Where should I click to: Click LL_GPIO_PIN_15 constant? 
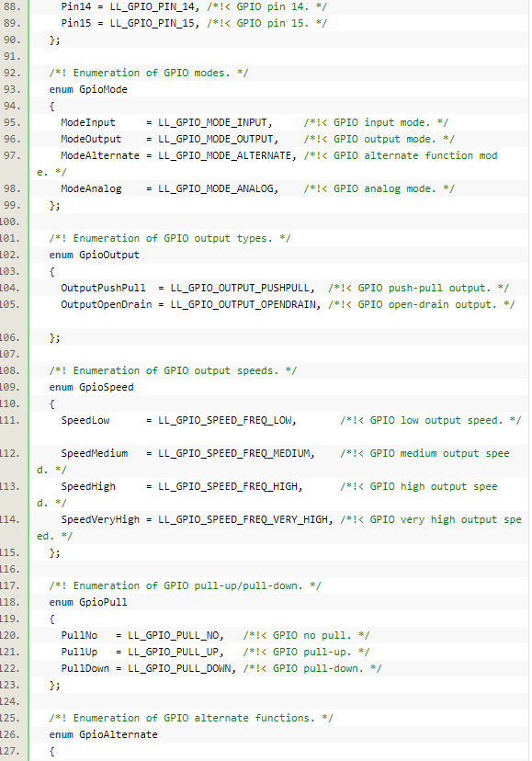coord(154,23)
